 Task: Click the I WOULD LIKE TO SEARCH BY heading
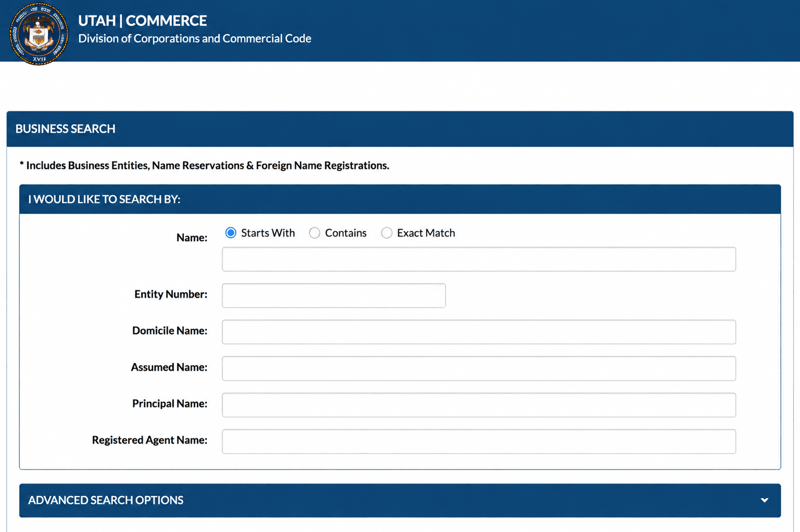(104, 199)
